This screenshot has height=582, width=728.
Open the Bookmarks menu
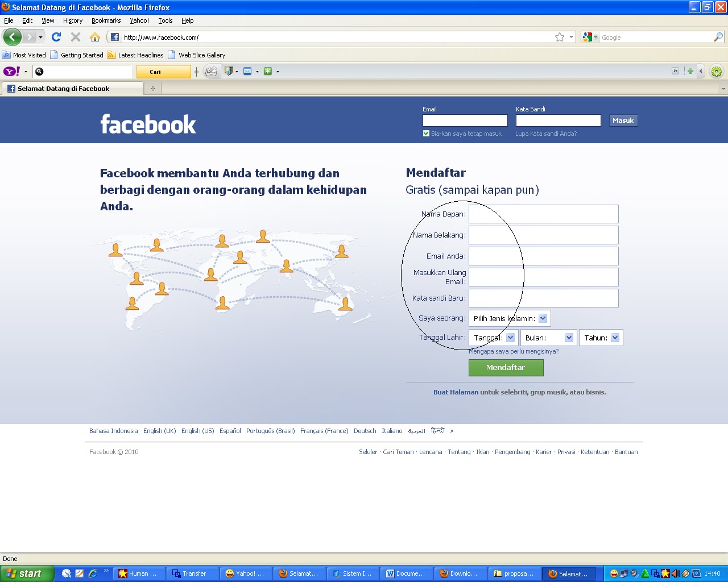coord(106,20)
